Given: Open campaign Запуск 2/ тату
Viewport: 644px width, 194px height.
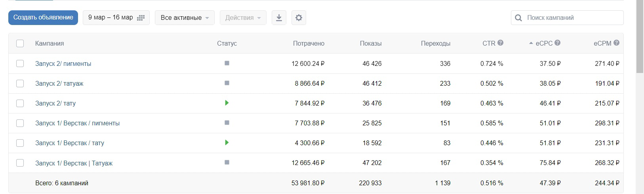Looking at the screenshot, I should (x=55, y=103).
